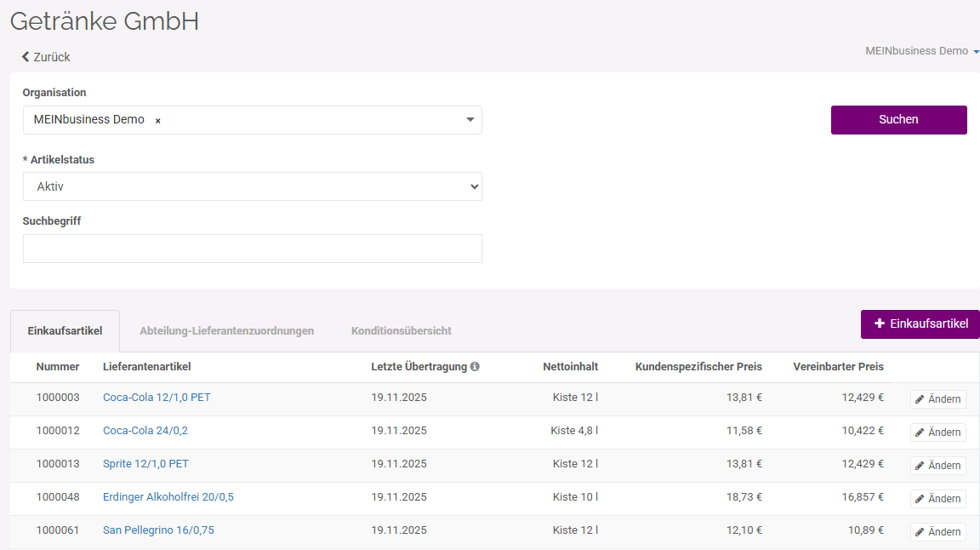Click the Lieferantenartikel column header
Viewport: 980px width, 550px height.
click(x=147, y=367)
